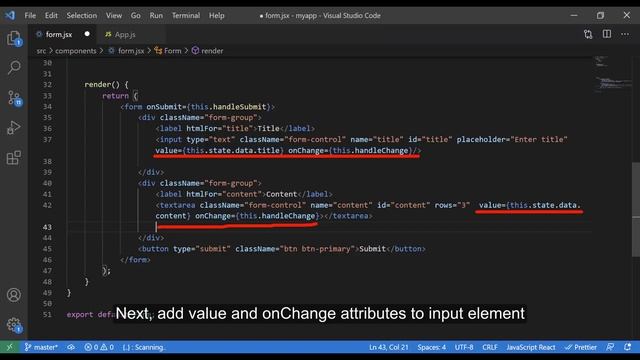Minimize the VS Code window
The width and height of the screenshot is (640, 360).
point(574,16)
